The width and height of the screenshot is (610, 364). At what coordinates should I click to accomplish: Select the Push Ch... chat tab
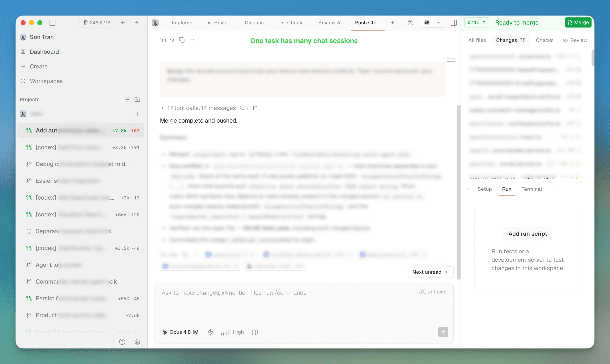pos(367,22)
